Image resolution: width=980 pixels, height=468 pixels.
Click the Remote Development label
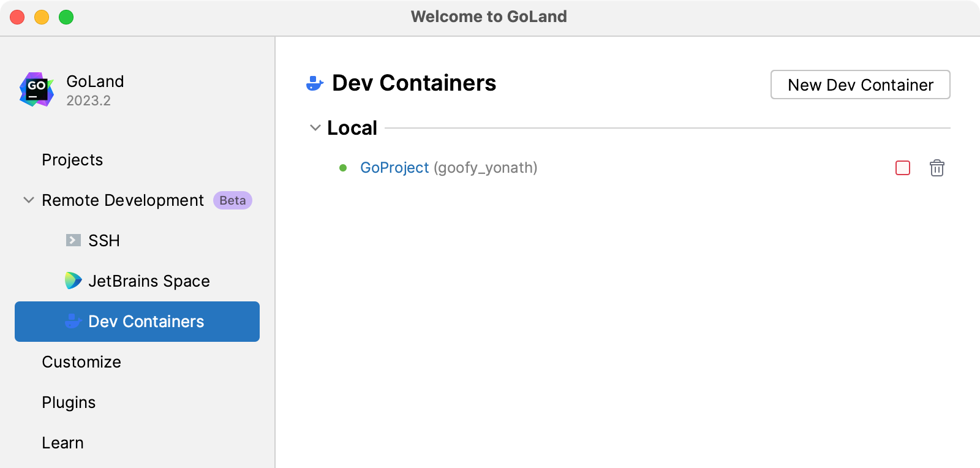click(123, 200)
